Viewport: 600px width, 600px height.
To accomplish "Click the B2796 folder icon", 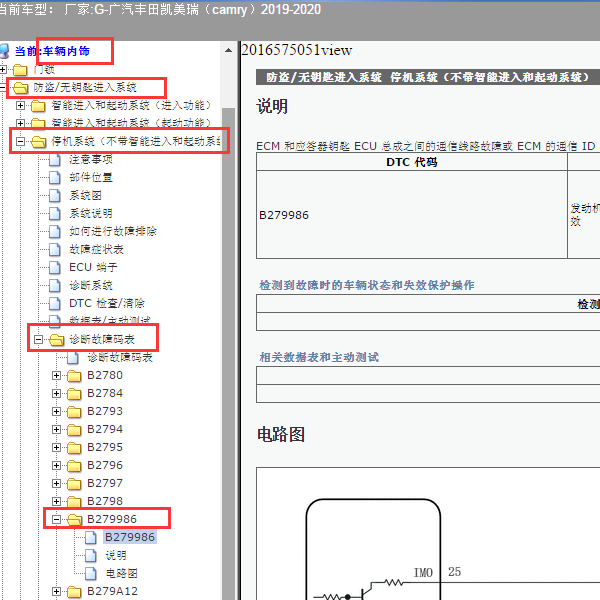I will click(x=74, y=466).
